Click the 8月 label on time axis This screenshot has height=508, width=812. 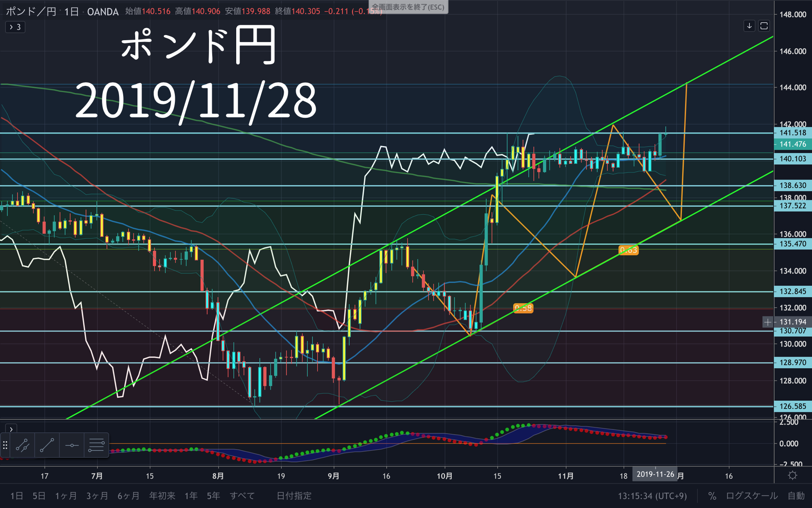pyautogui.click(x=218, y=476)
